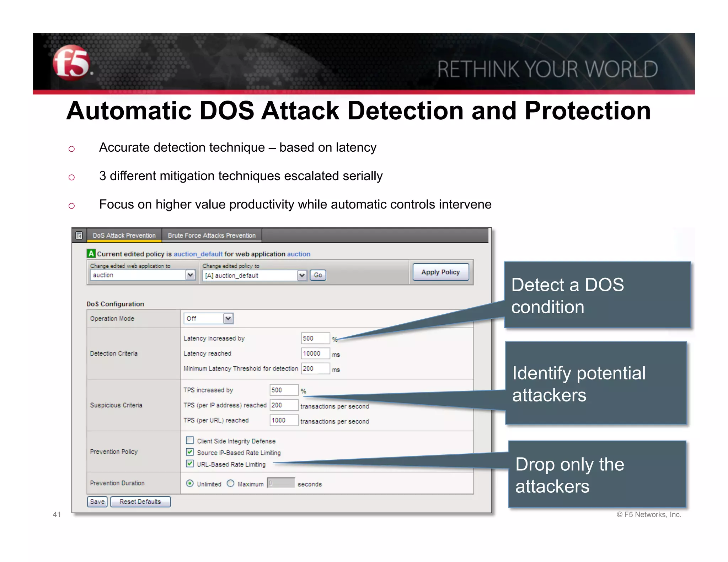This screenshot has height=562, width=728.
Task: Click the Apply Policy button
Action: pos(440,272)
